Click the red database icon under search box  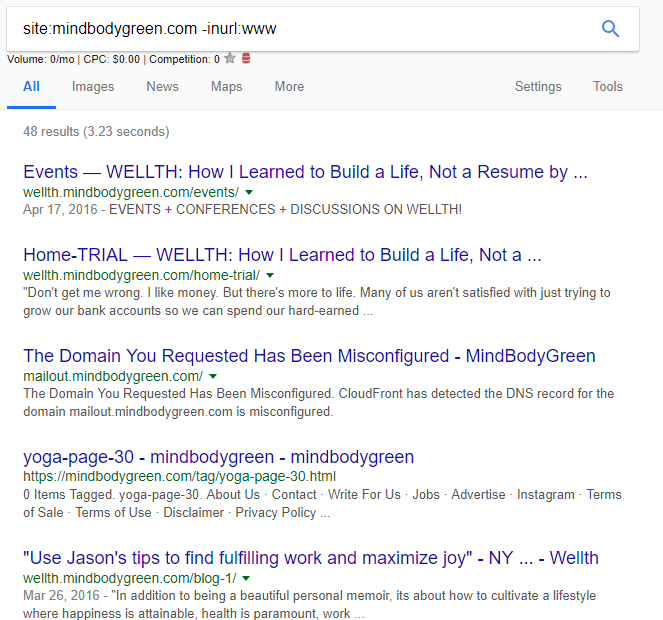tap(246, 59)
